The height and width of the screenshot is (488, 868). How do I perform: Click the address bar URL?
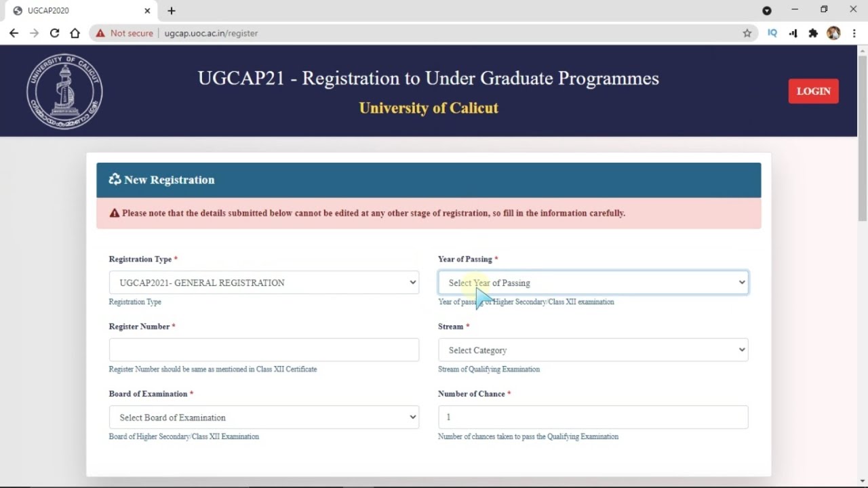211,33
